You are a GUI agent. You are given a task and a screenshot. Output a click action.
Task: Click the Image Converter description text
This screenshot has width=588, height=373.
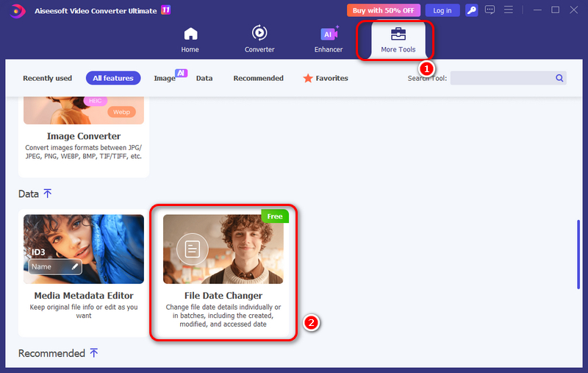click(84, 152)
